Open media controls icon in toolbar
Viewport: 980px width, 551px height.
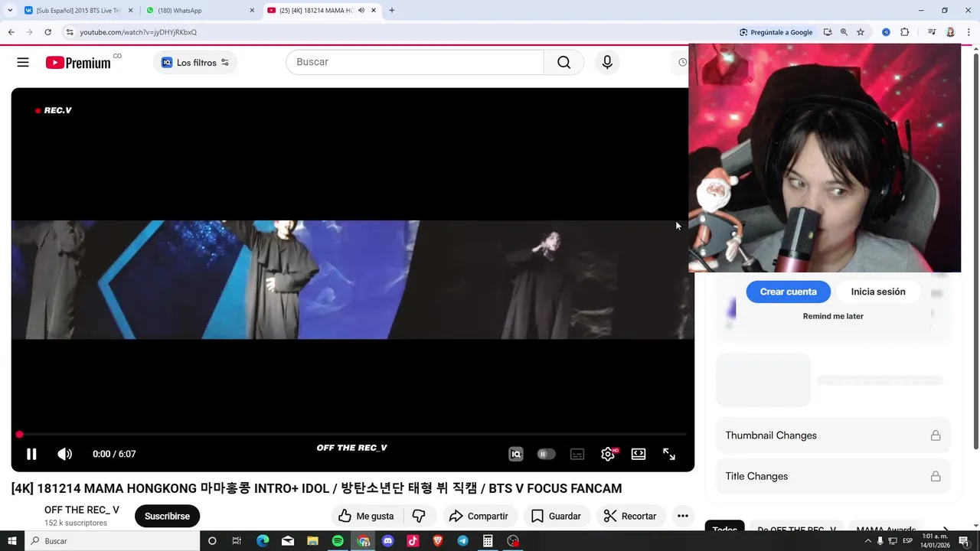[932, 32]
